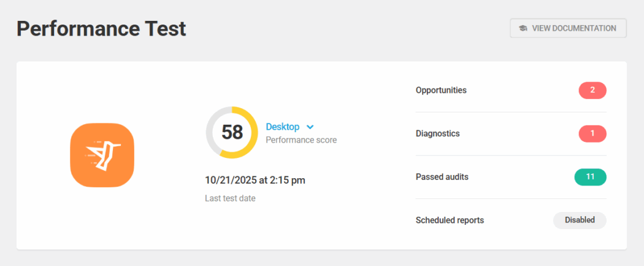Viewport: 644px width, 266px height.
Task: Click the Performance Test page heading
Action: pos(101,28)
